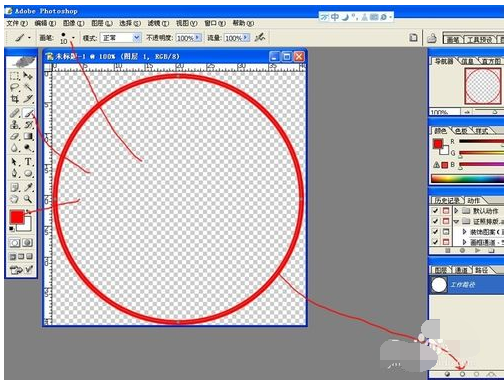Open the brush preset picker arrow
This screenshot has width=504, height=383.
click(x=73, y=38)
